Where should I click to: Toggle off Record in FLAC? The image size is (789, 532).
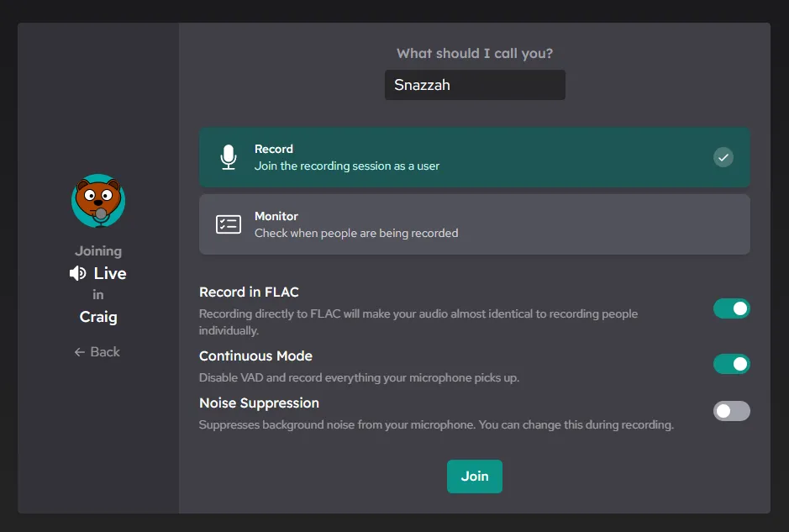[732, 308]
